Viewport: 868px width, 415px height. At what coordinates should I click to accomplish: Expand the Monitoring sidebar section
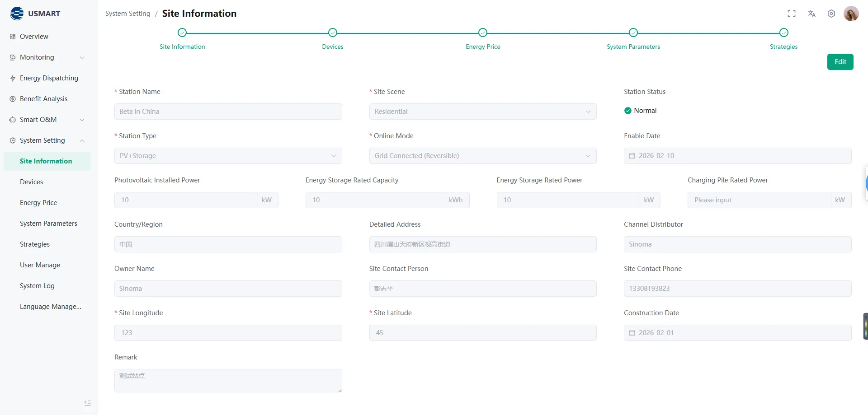coord(82,57)
